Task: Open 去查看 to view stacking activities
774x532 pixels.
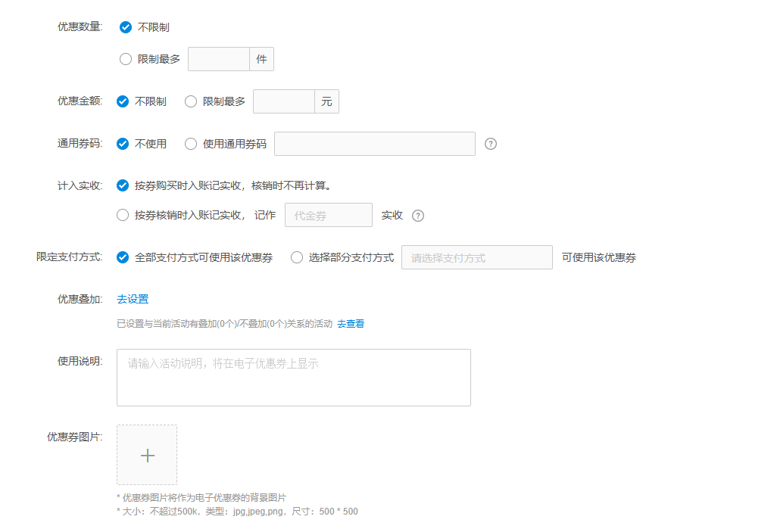Action: coord(351,323)
